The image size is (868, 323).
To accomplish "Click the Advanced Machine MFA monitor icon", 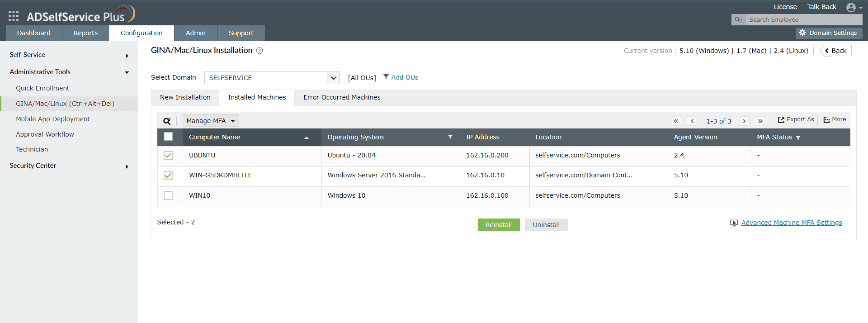I will point(734,223).
